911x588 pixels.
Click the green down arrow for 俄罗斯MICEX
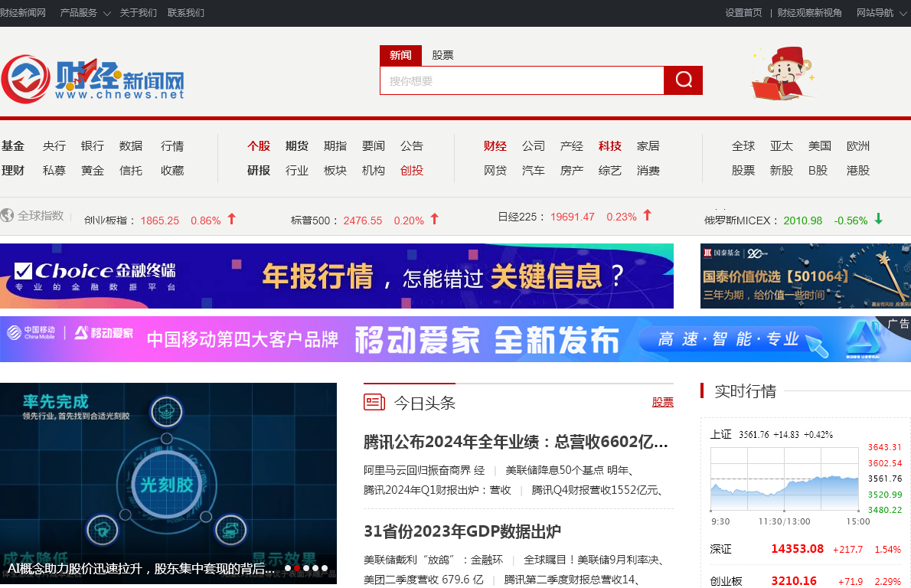tap(879, 219)
